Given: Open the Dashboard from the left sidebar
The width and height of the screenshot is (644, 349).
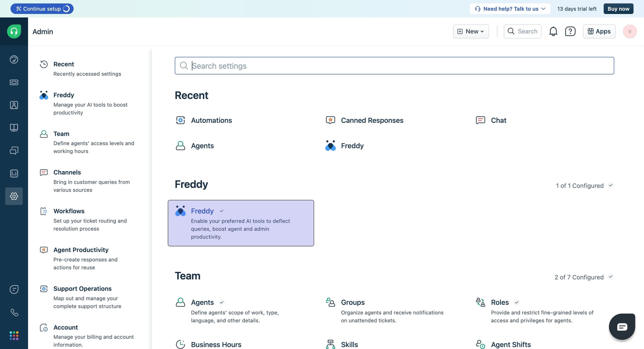Looking at the screenshot, I should point(14,59).
